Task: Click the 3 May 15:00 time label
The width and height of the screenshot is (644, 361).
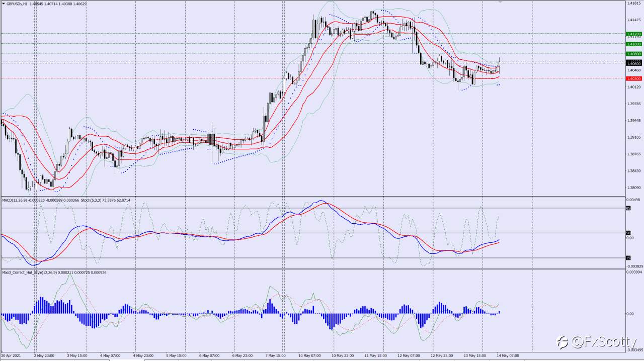Action: (77, 355)
